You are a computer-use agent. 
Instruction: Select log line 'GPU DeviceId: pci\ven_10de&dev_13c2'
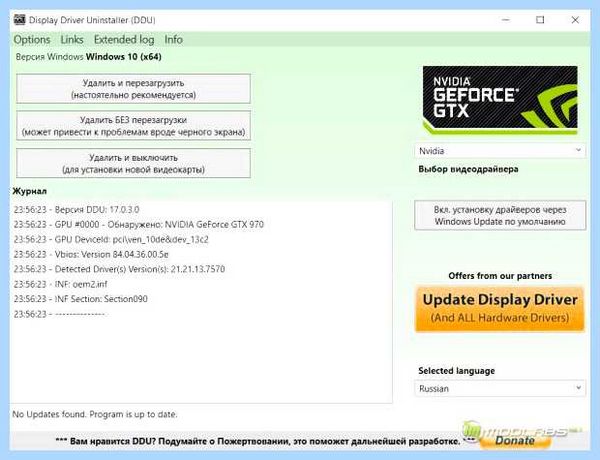111,240
